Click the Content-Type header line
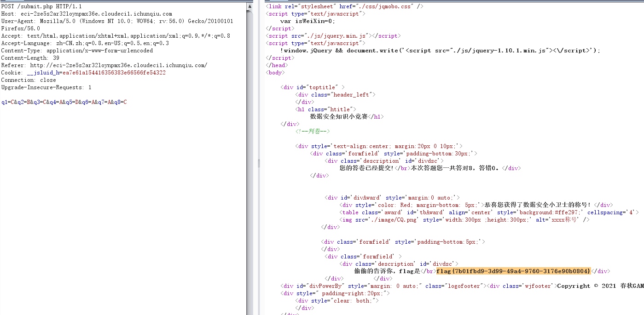Image resolution: width=644 pixels, height=315 pixels. click(x=77, y=51)
